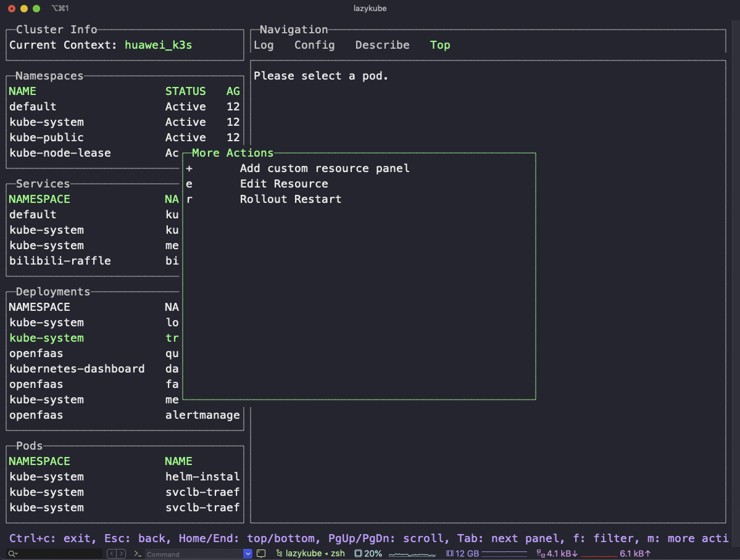Click the network icon beside 4.1 kB
The width and height of the screenshot is (740, 560).
coord(541,553)
